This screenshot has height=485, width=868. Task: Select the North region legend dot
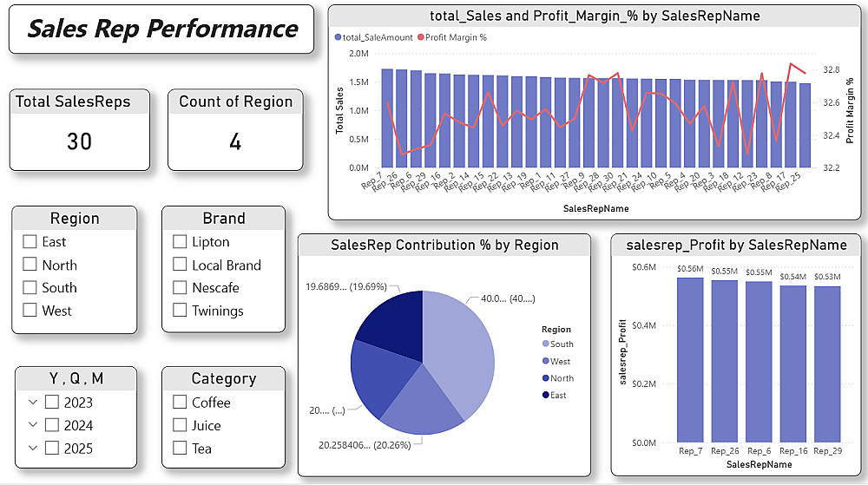(x=546, y=378)
